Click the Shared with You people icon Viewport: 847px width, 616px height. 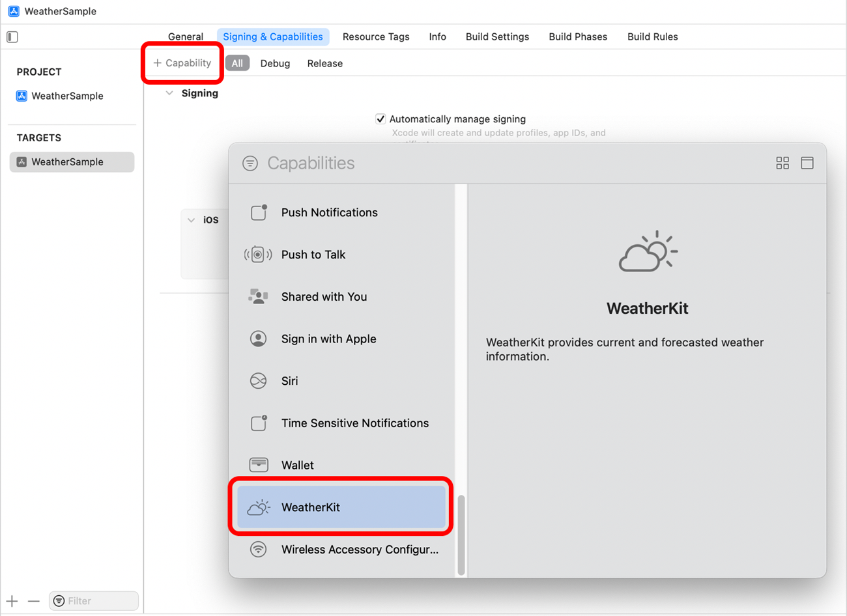pos(258,296)
